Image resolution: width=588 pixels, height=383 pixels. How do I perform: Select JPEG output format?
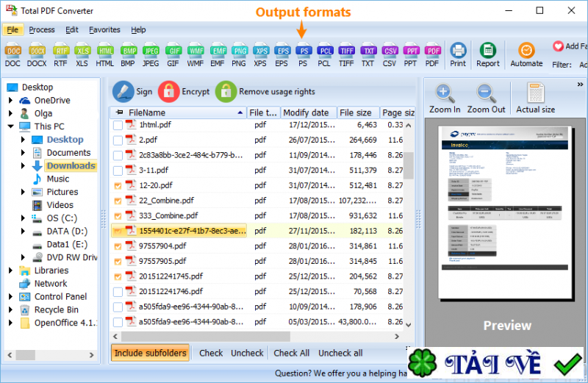(151, 55)
